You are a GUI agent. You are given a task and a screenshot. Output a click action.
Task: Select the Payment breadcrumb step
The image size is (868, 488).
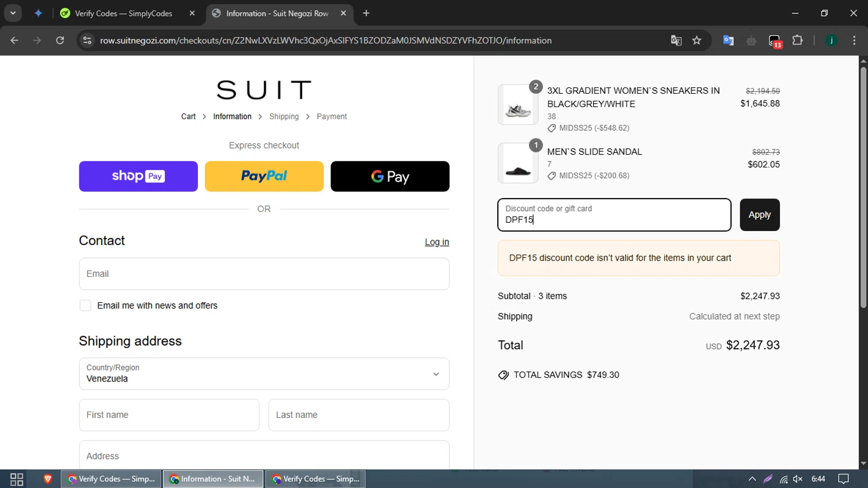[332, 116]
